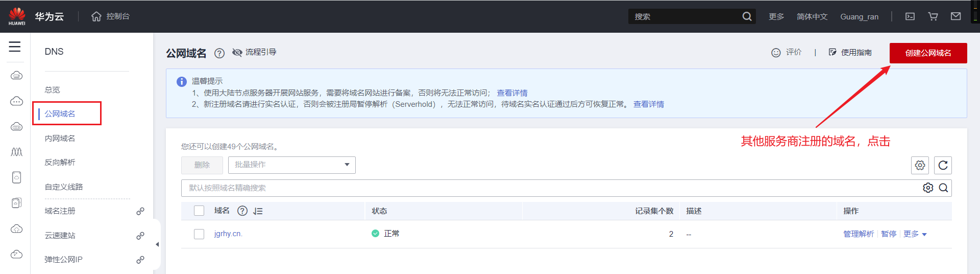980x274 pixels.
Task: Open 总览 in DNS sidebar
Action: click(52, 89)
